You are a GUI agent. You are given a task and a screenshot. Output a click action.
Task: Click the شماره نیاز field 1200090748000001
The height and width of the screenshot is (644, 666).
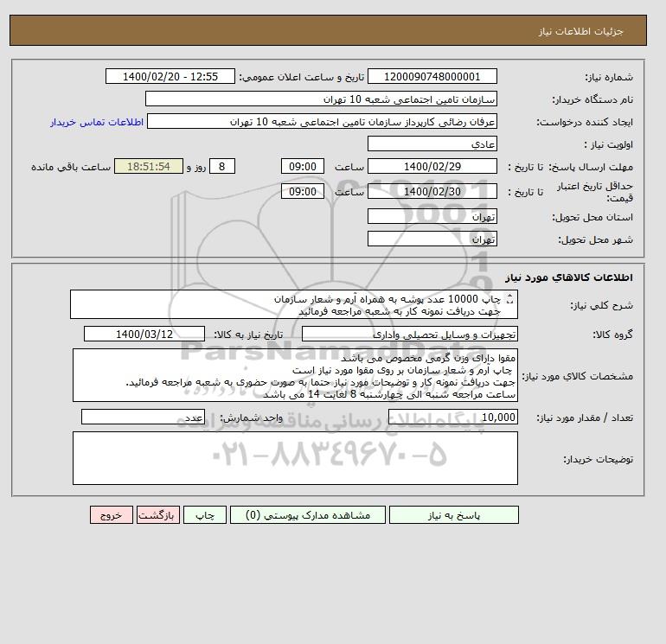click(432, 76)
